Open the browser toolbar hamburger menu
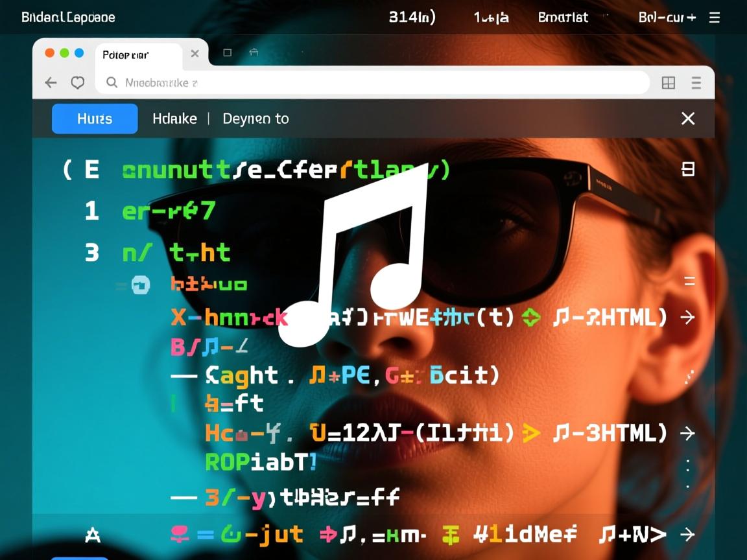The width and height of the screenshot is (747, 560). click(696, 82)
